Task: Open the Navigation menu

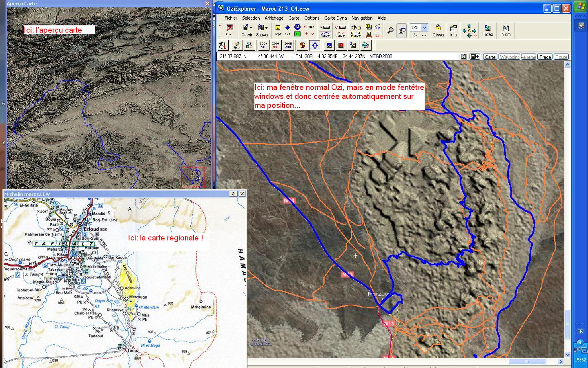Action: coord(362,18)
